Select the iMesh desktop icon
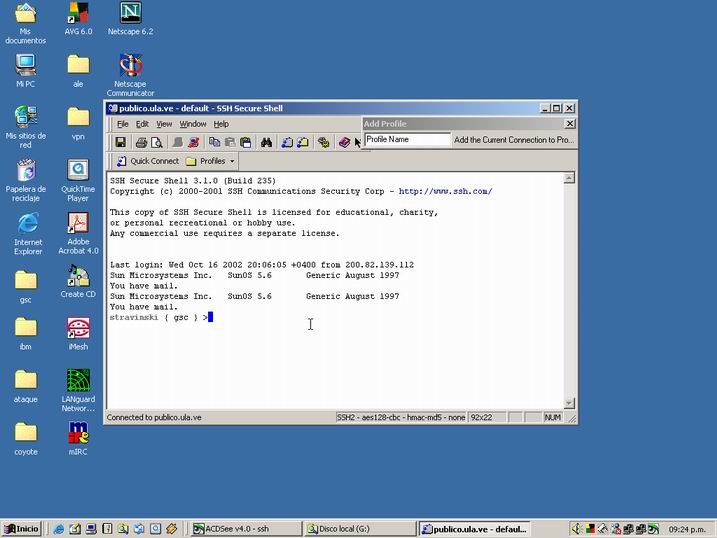 click(78, 334)
